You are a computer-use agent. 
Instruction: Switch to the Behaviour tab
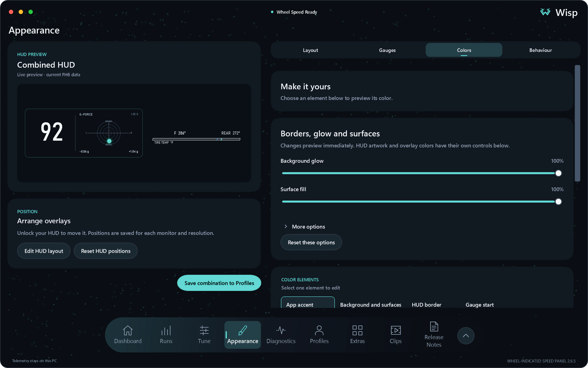pyautogui.click(x=541, y=50)
